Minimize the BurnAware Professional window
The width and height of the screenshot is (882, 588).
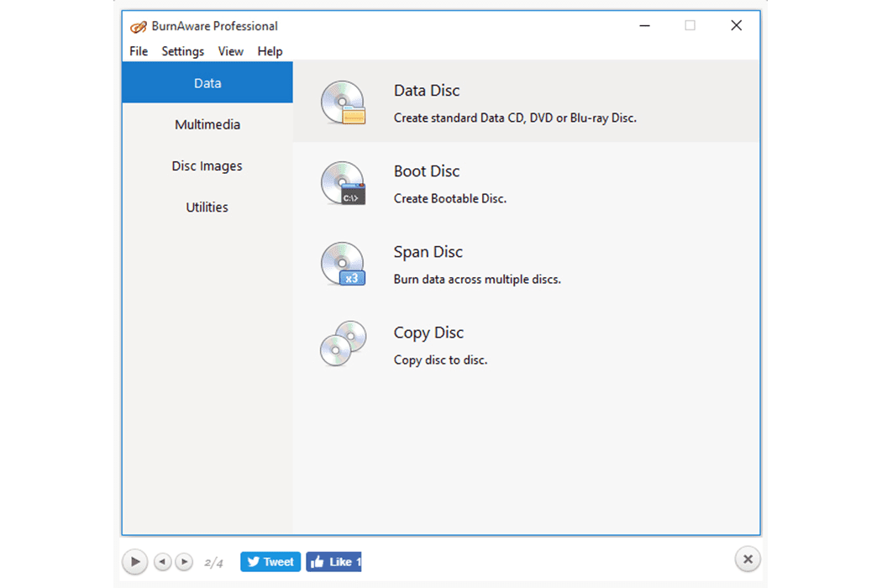[644, 26]
